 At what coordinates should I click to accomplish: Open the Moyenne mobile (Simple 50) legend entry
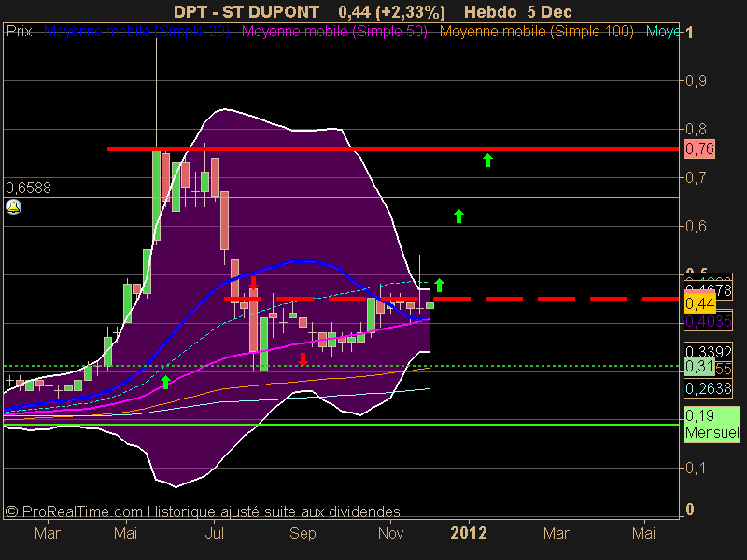[334, 32]
